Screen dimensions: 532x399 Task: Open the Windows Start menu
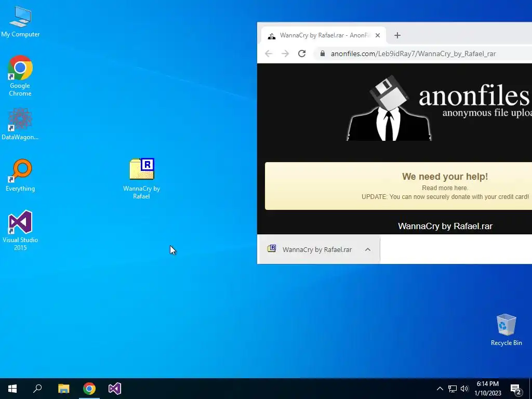coord(12,389)
